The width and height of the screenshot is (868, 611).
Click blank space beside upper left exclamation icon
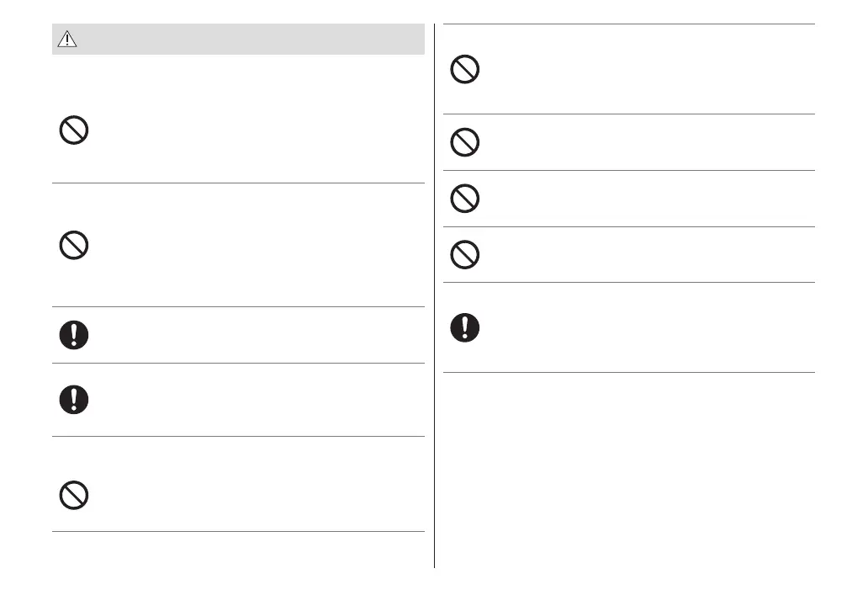[252, 335]
